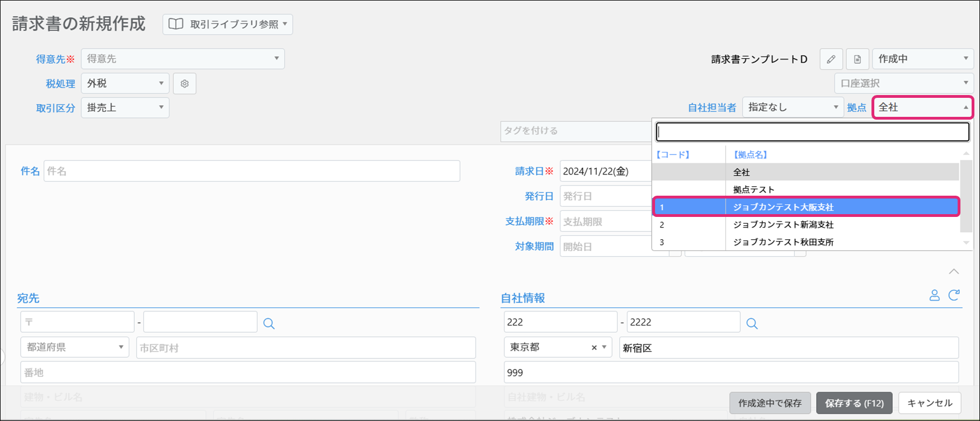Expand the 口座選択 dropdown

[x=903, y=83]
